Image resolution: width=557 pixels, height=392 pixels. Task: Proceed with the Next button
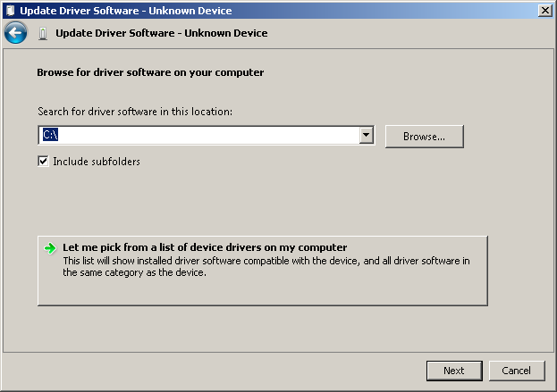454,371
